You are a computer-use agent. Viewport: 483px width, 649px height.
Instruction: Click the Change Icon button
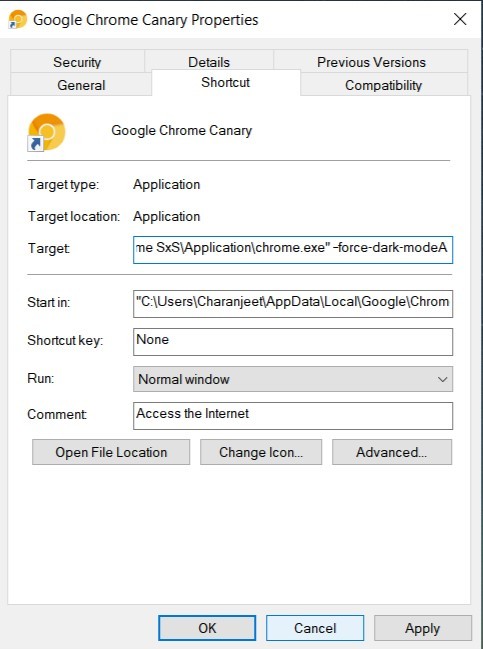click(261, 452)
